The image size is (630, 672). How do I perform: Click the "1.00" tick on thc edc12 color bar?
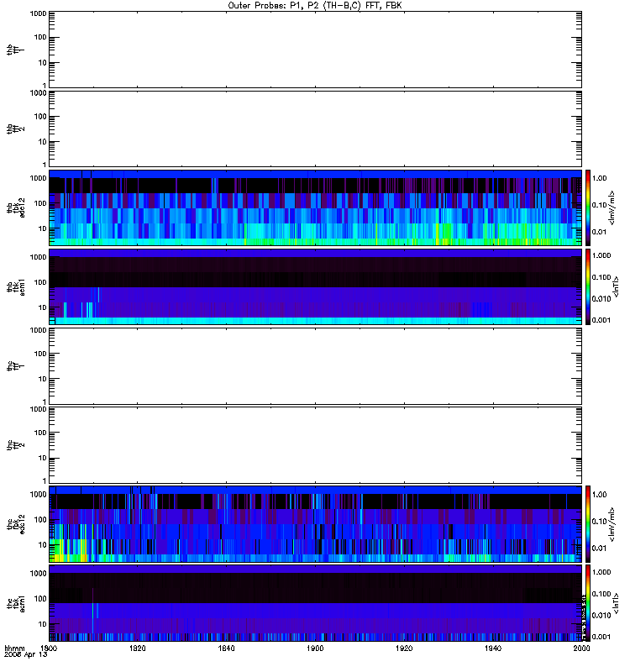tap(599, 495)
